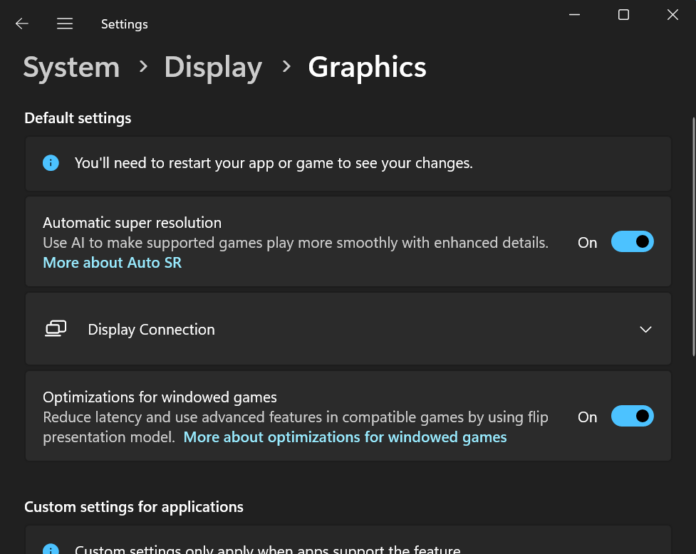Open the hamburger navigation menu
Viewport: 696px width, 554px height.
click(65, 23)
